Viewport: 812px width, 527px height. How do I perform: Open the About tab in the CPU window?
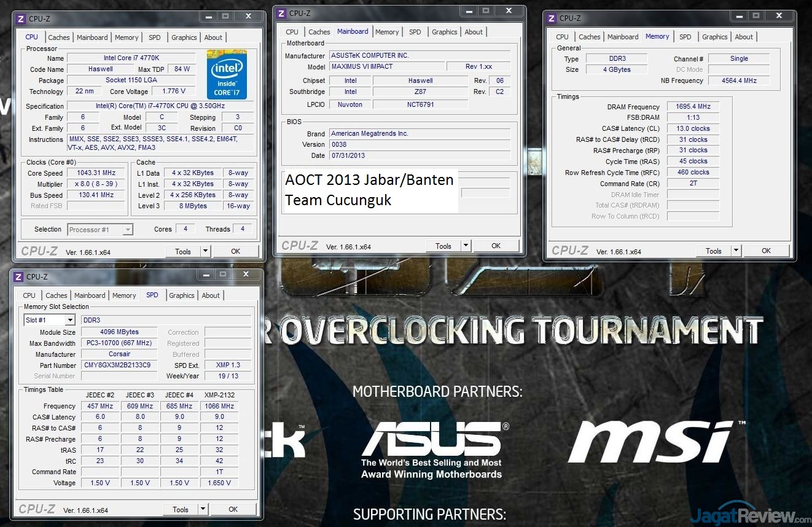213,37
